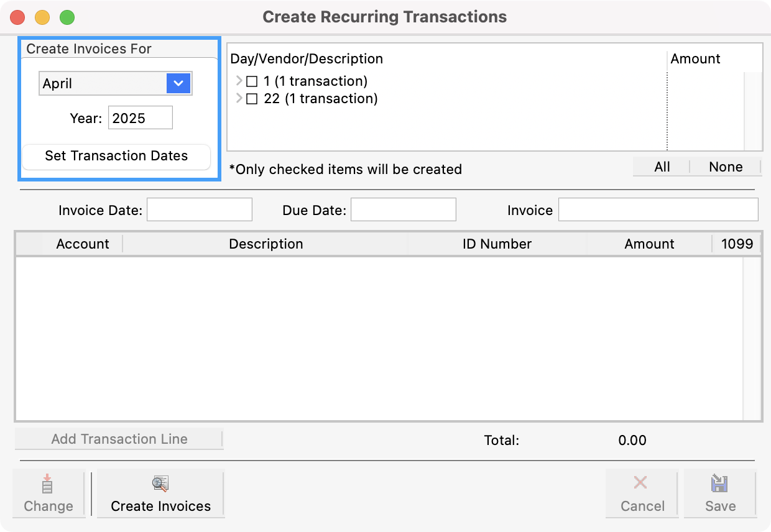Click None to uncheck all items
The height and width of the screenshot is (532, 771).
[x=726, y=167]
